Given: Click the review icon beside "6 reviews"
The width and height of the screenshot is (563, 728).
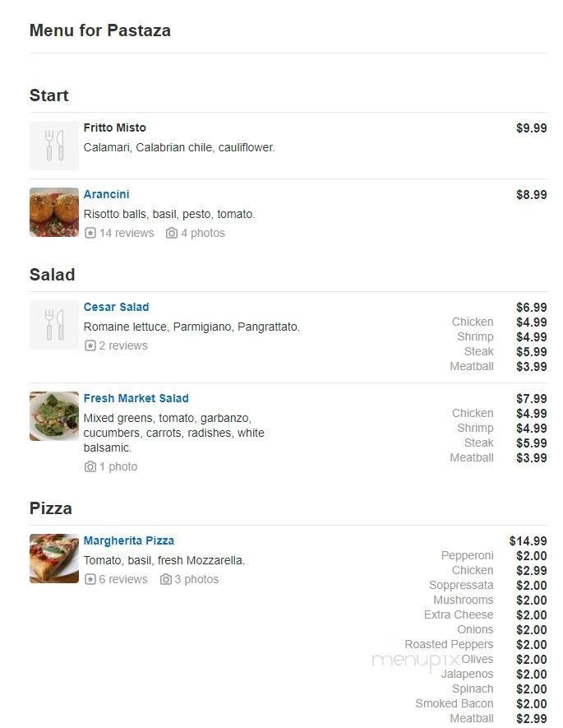Looking at the screenshot, I should coord(90,579).
